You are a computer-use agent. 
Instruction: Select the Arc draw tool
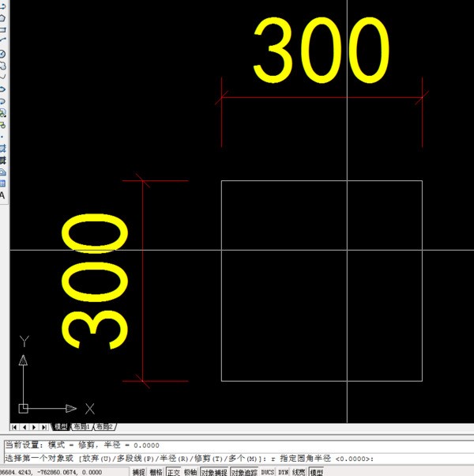2,41
